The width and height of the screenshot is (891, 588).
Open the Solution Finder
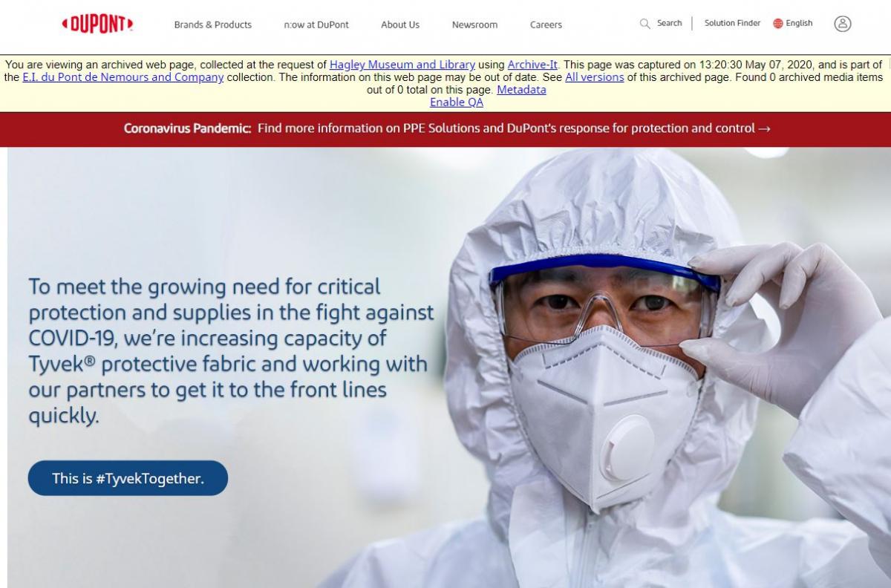[732, 24]
